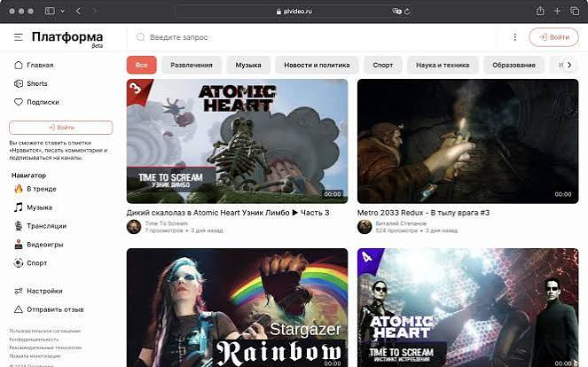Select the Наука и техника chip

pyautogui.click(x=443, y=65)
